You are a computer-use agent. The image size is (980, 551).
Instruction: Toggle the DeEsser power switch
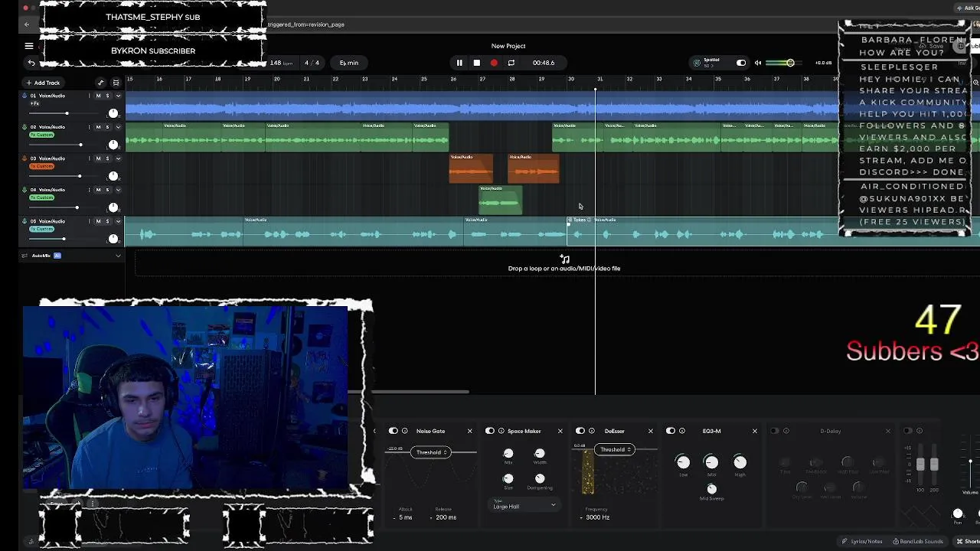click(580, 431)
